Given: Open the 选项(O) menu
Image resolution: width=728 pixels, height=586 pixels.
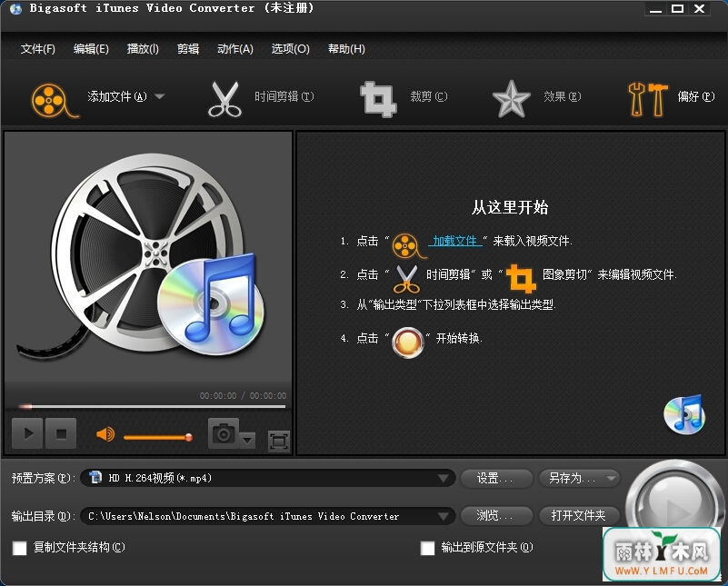Looking at the screenshot, I should tap(290, 49).
